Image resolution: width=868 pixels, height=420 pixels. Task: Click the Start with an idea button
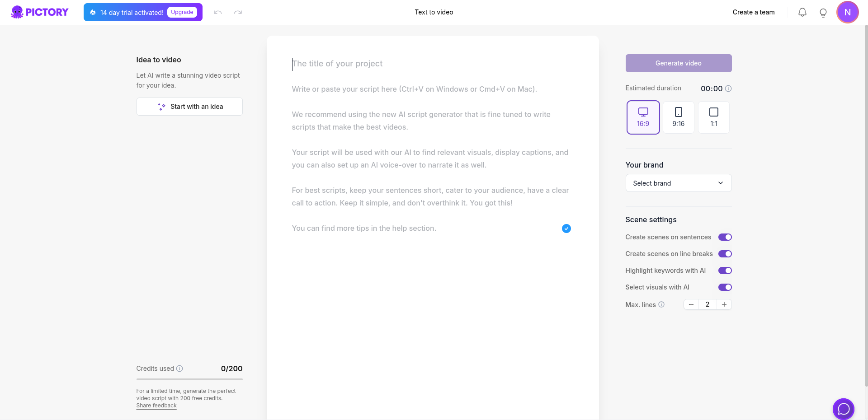tap(189, 107)
